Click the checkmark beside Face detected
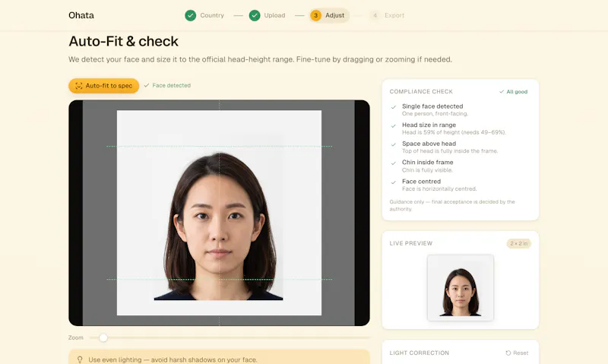This screenshot has height=364, width=608. [146, 85]
